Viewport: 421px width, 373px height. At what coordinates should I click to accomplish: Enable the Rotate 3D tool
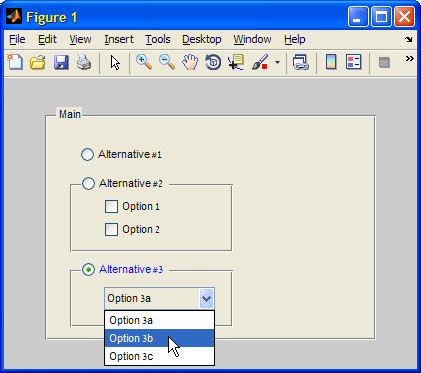click(213, 62)
